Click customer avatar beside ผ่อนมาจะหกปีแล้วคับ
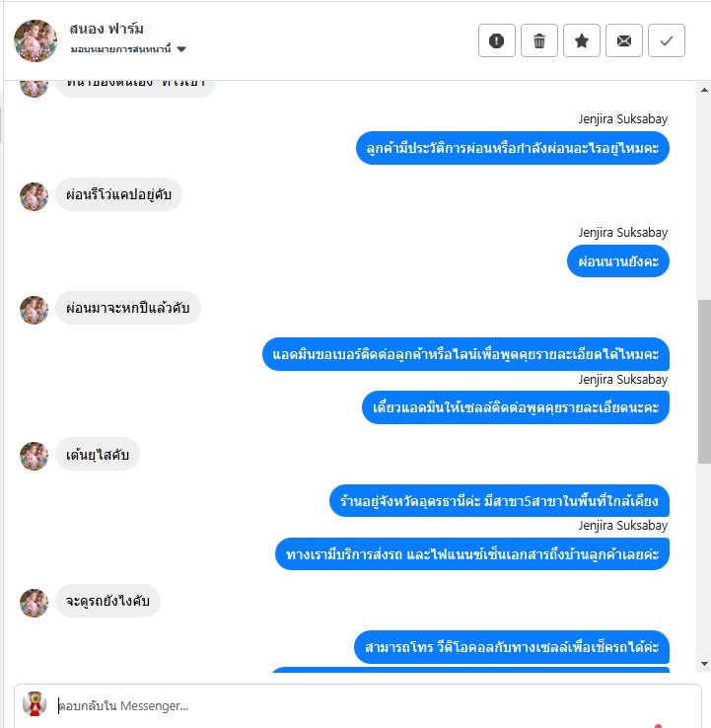 pos(34,310)
